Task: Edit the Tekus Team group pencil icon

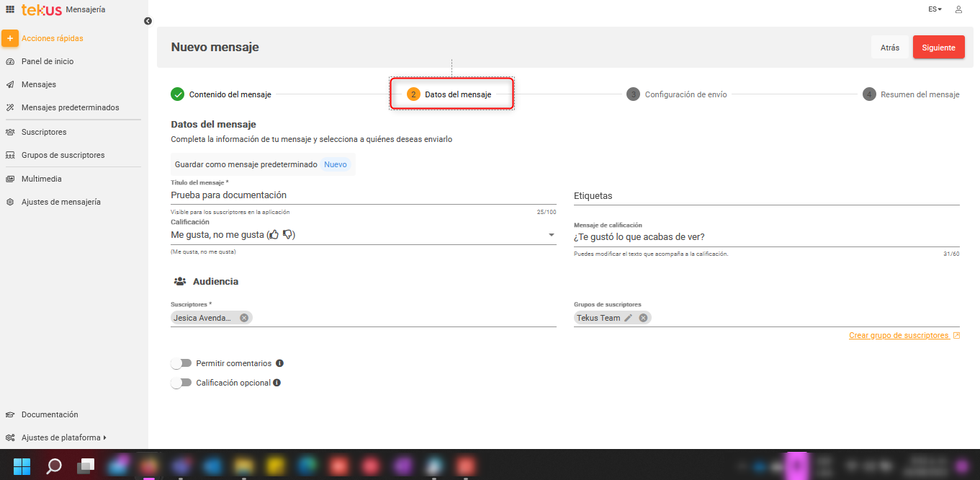Action: pos(629,318)
